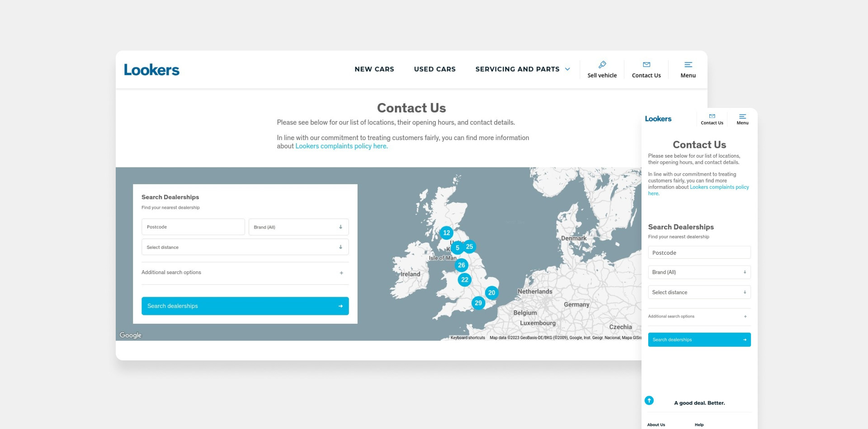
Task: Click the Google logo on map
Action: [131, 335]
